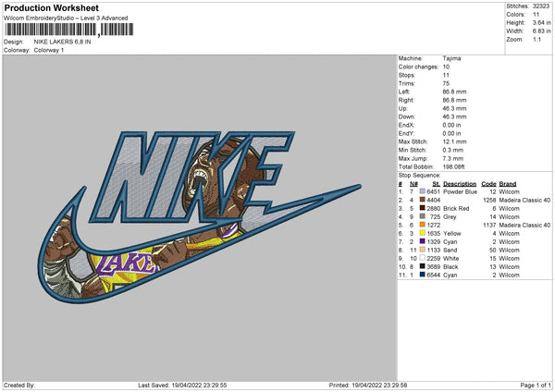Click the design name 'NIKE LAKERS 6,8 IN'
This screenshot has height=392, width=555.
point(62,42)
